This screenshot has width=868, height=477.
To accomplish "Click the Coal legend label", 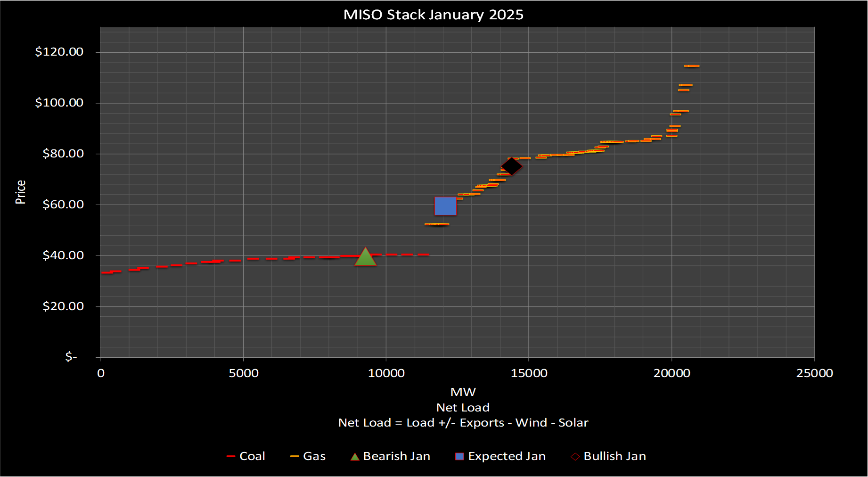I will 252,456.
